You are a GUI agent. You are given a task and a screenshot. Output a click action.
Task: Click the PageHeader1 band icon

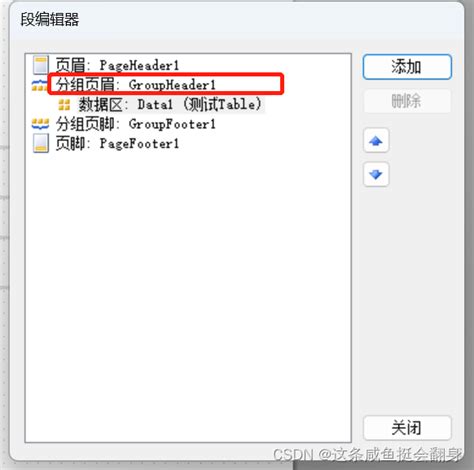[41, 65]
